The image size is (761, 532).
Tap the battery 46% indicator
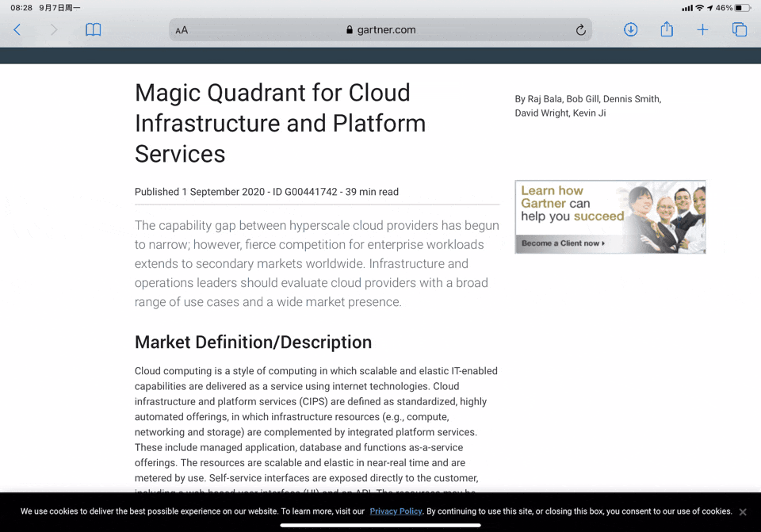733,8
